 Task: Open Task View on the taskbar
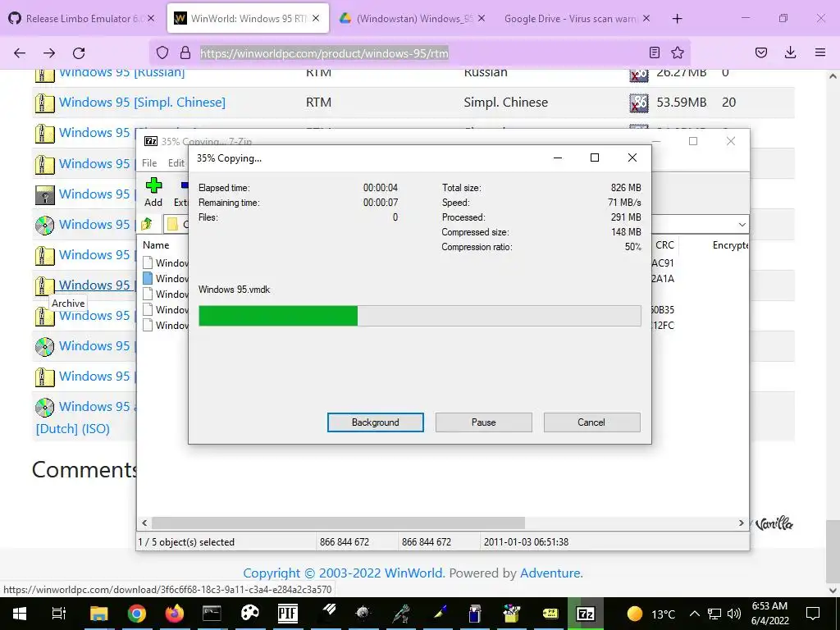click(x=59, y=614)
